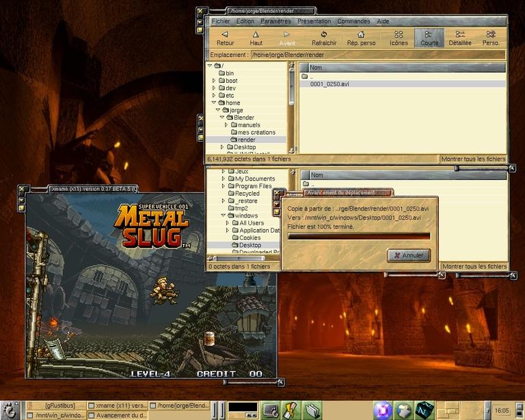Collapse the root / tree node
The width and height of the screenshot is (525, 420).
[x=210, y=66]
